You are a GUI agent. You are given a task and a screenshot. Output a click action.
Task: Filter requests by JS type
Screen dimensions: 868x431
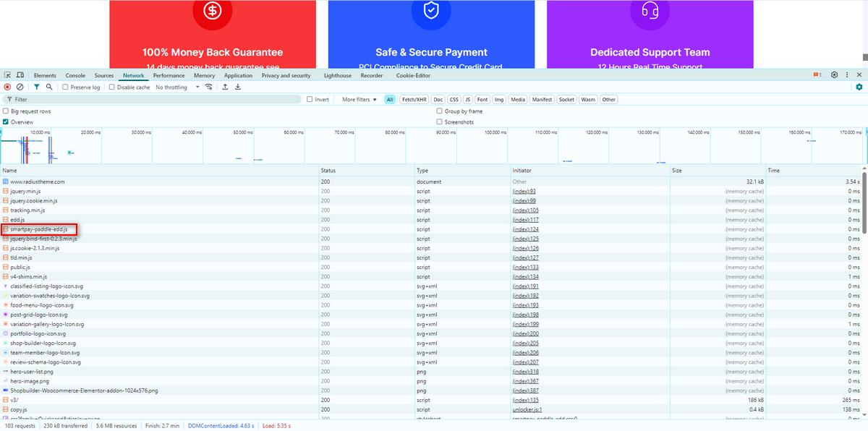[x=468, y=99]
